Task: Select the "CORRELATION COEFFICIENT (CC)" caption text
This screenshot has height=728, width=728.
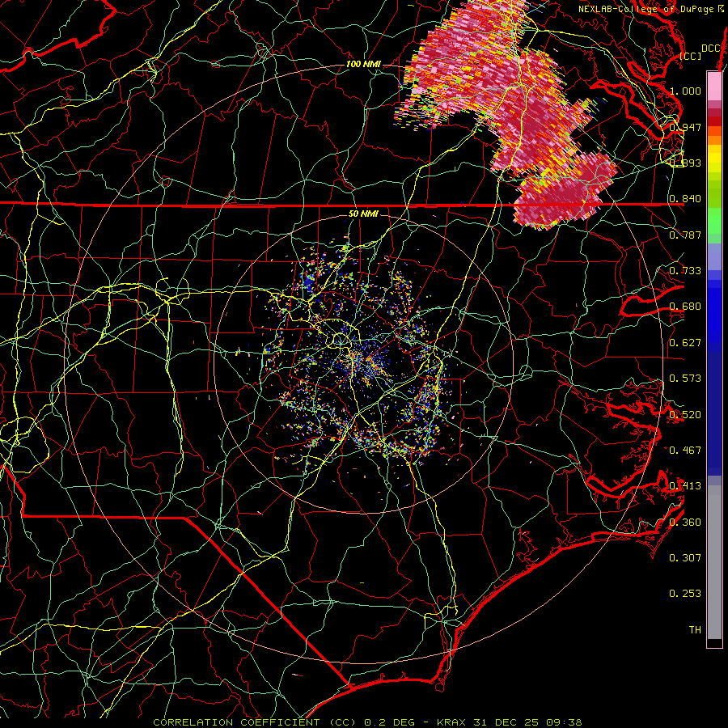Action: [x=255, y=722]
